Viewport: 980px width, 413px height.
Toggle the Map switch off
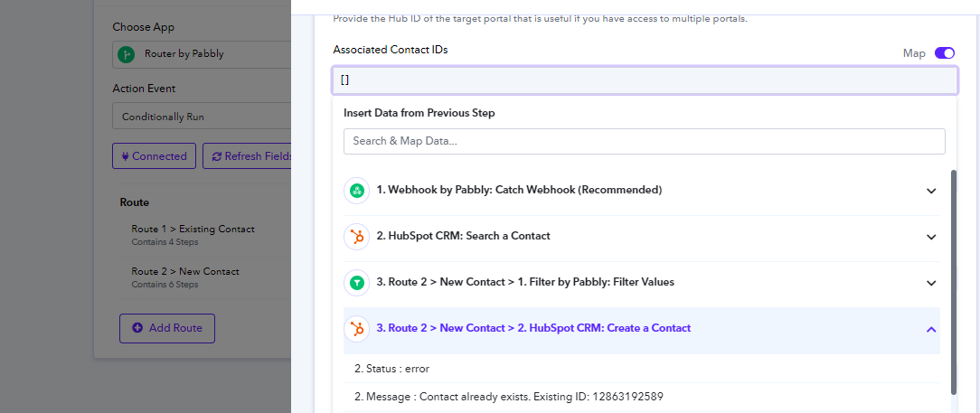tap(945, 53)
